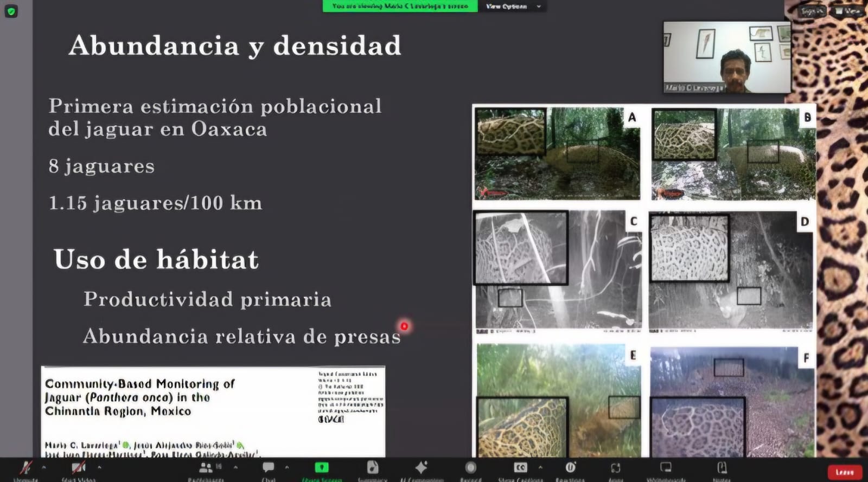868x482 pixels.
Task: Start video with the camera icon
Action: tap(78, 468)
